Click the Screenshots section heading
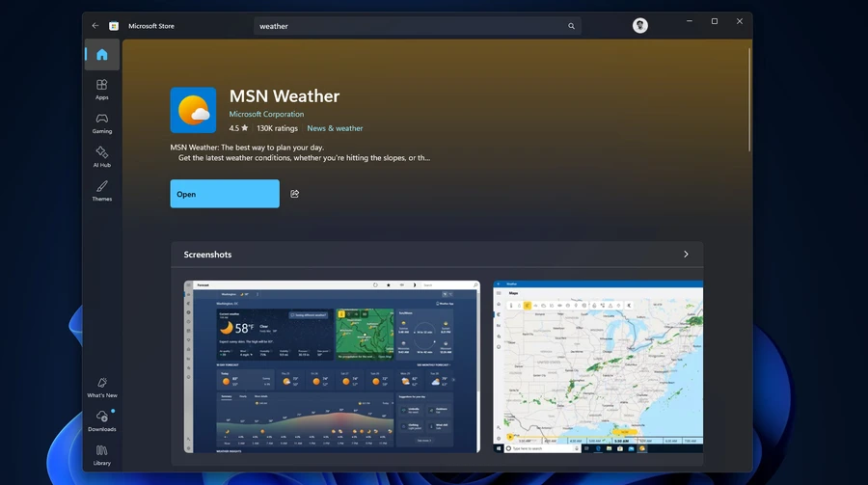The height and width of the screenshot is (485, 868). click(x=207, y=255)
